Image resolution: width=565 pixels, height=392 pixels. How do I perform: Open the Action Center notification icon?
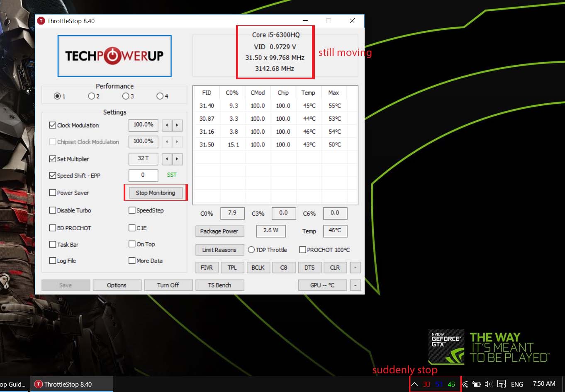502,384
